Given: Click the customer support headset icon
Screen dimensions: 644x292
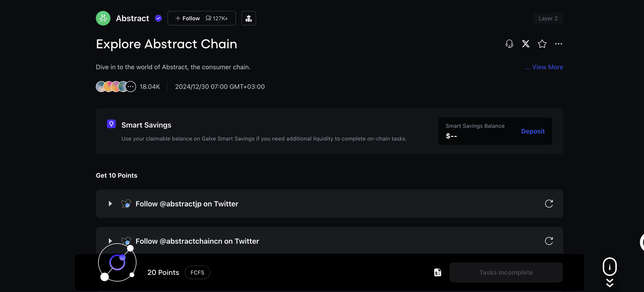Looking at the screenshot, I should (509, 44).
